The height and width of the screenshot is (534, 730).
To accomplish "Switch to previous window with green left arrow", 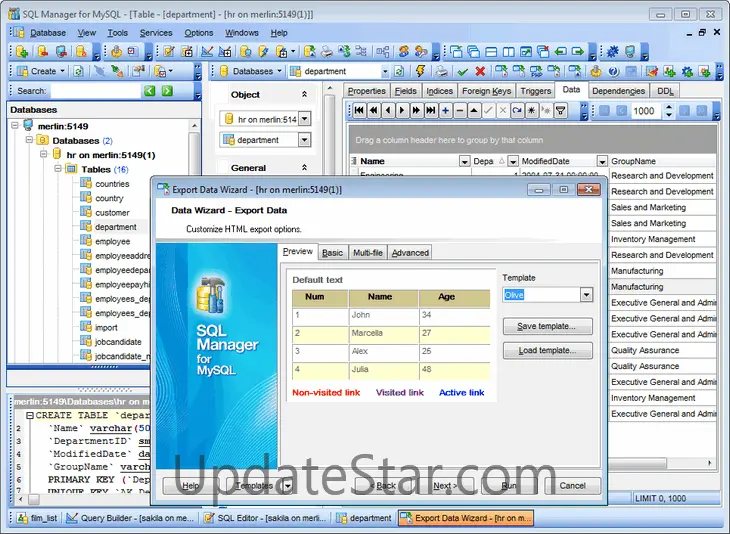I will 561,51.
